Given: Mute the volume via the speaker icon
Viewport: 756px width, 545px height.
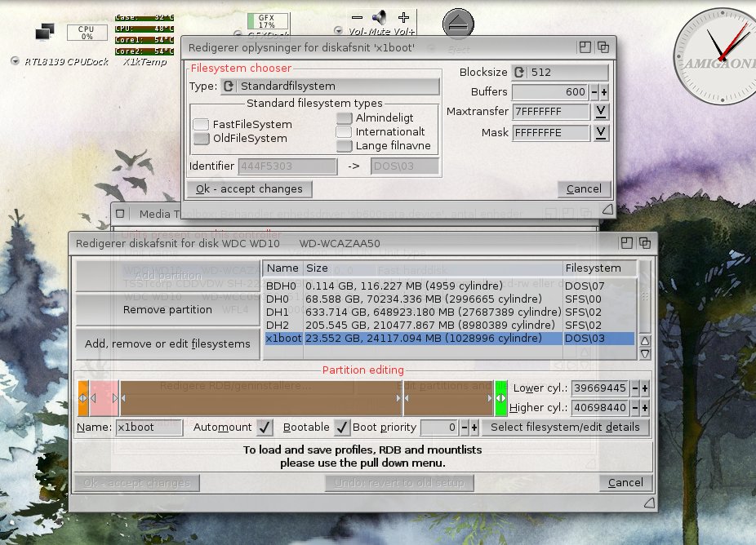Looking at the screenshot, I should 380,17.
